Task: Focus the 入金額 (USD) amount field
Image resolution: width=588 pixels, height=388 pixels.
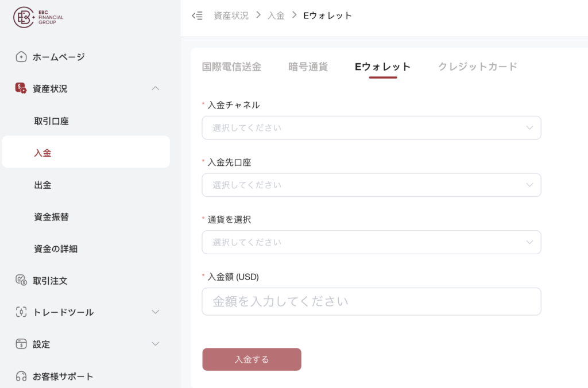Action: tap(371, 301)
